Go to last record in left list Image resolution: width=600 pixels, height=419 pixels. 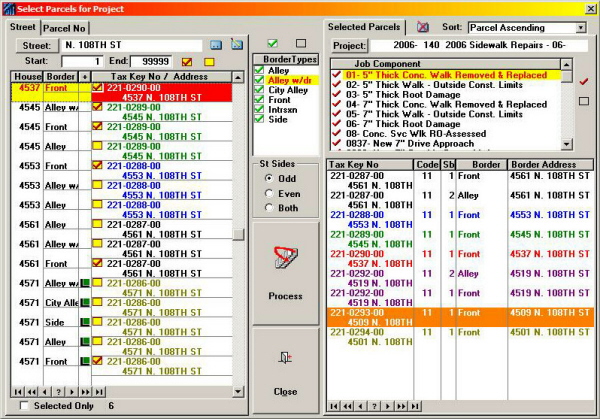point(99,392)
